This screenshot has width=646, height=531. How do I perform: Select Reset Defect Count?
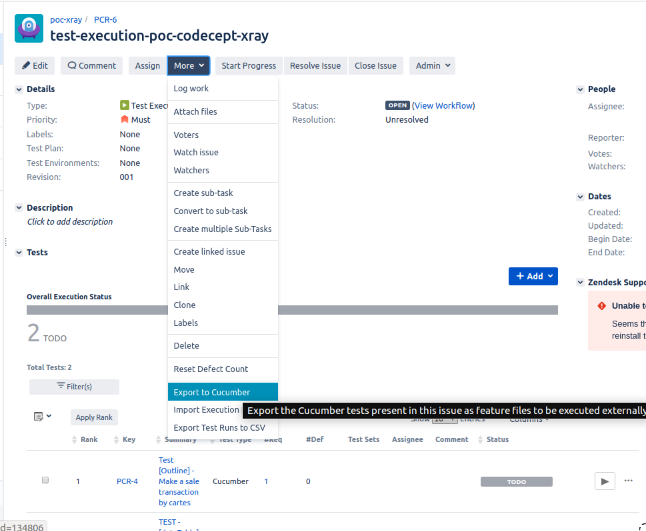223,369
